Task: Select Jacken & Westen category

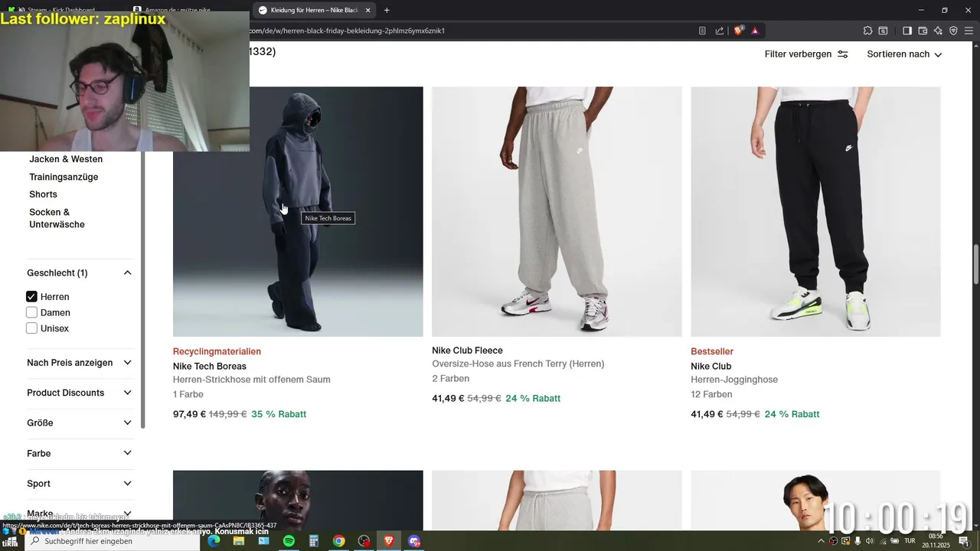Action: [x=66, y=159]
